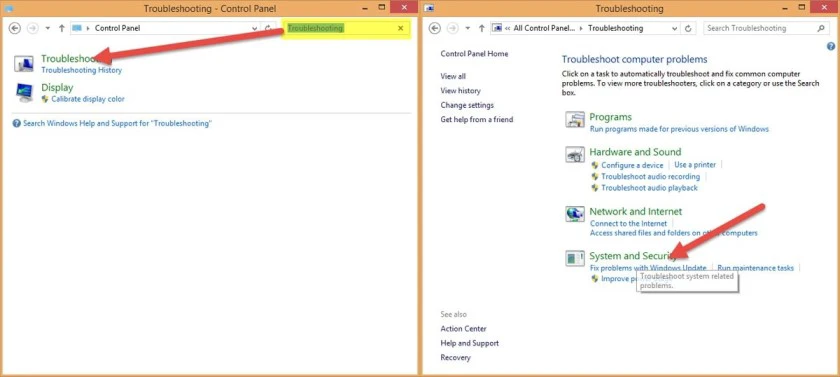
Task: Click Forward arrow in right Troubleshooting window
Action: pyautogui.click(x=453, y=28)
